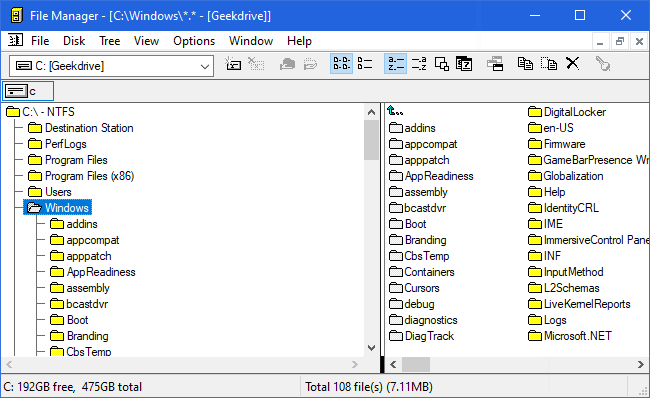
Task: Select the Firmware folder in the file pane
Action: pyautogui.click(x=557, y=144)
